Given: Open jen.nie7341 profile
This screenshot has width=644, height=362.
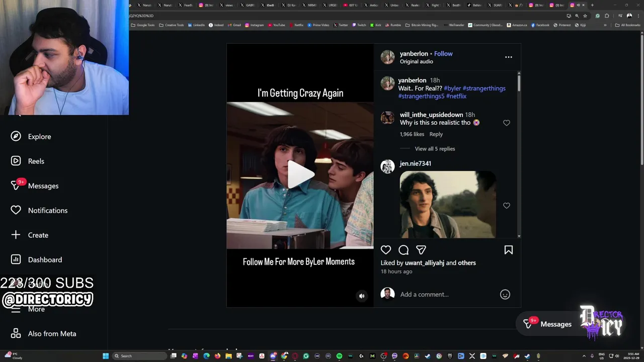Looking at the screenshot, I should (x=415, y=164).
